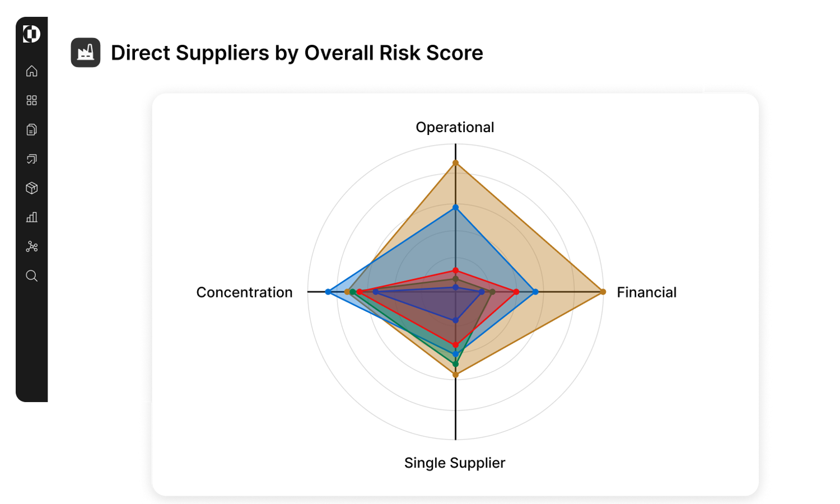Open the supplier network graph icon
840x504 pixels.
pyautogui.click(x=31, y=246)
